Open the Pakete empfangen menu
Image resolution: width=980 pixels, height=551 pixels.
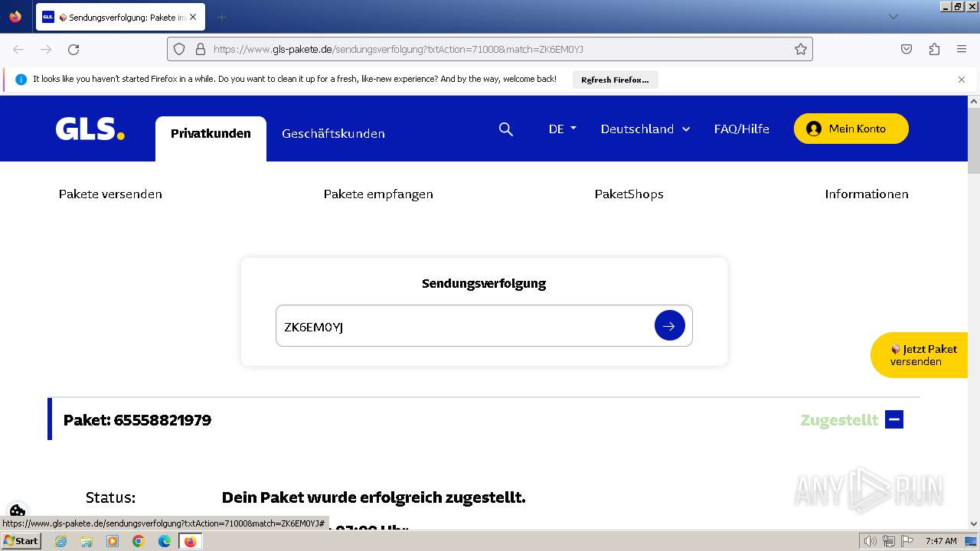378,194
